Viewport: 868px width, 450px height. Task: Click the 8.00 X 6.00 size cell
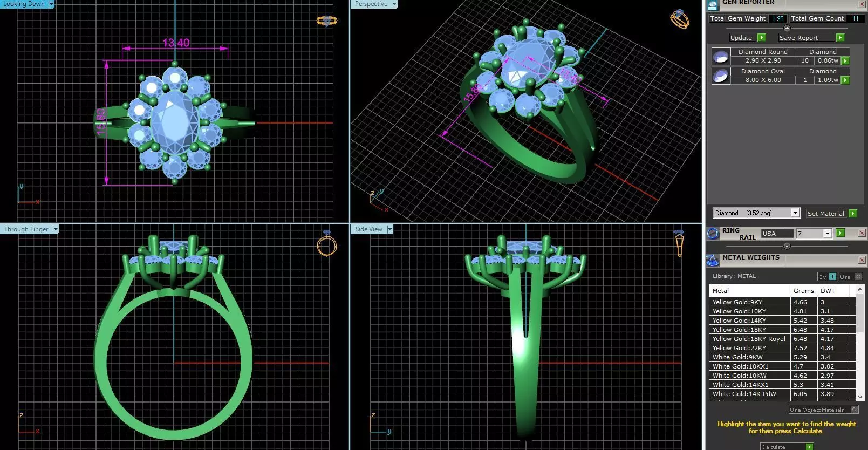point(763,80)
